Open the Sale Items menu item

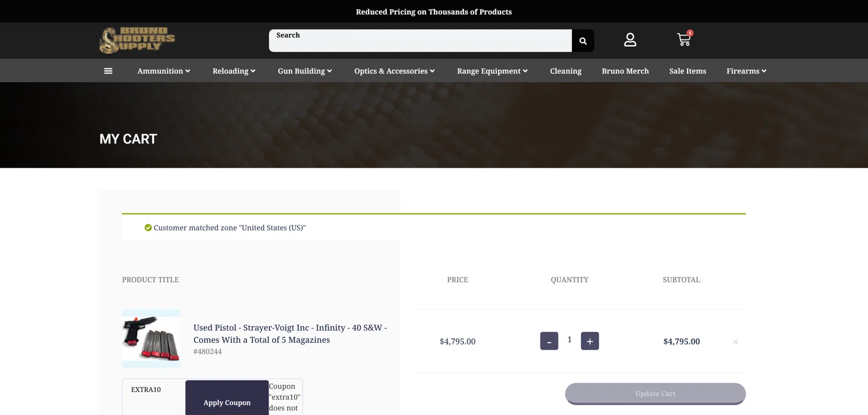click(687, 71)
